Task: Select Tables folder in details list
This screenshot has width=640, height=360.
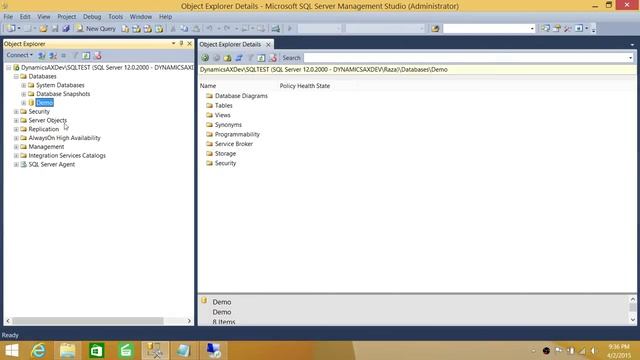Action: (x=223, y=106)
